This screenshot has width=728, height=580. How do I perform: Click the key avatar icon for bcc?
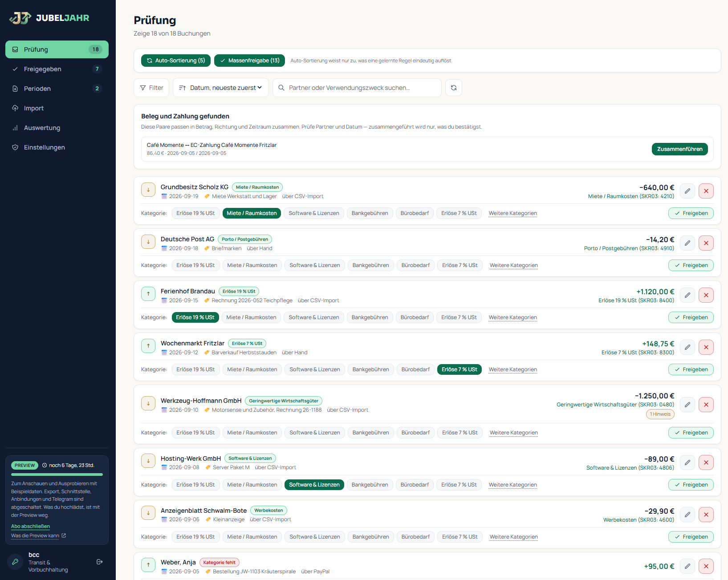point(15,562)
